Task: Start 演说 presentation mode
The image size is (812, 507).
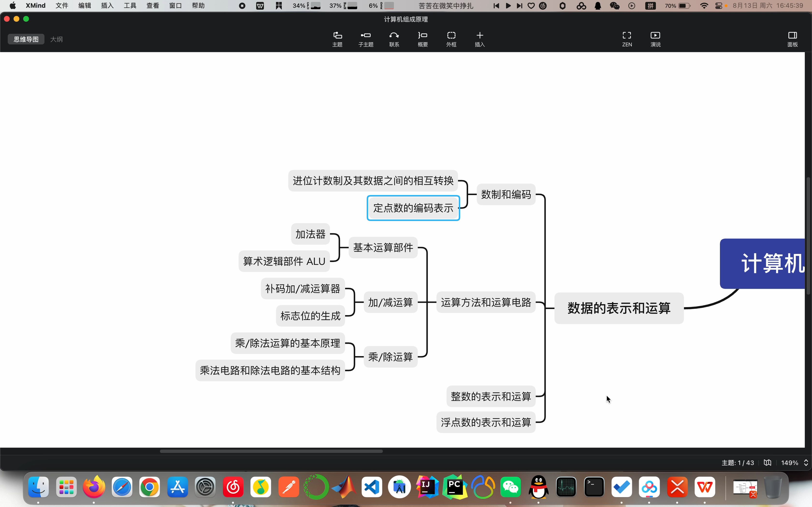Action: 655,39
